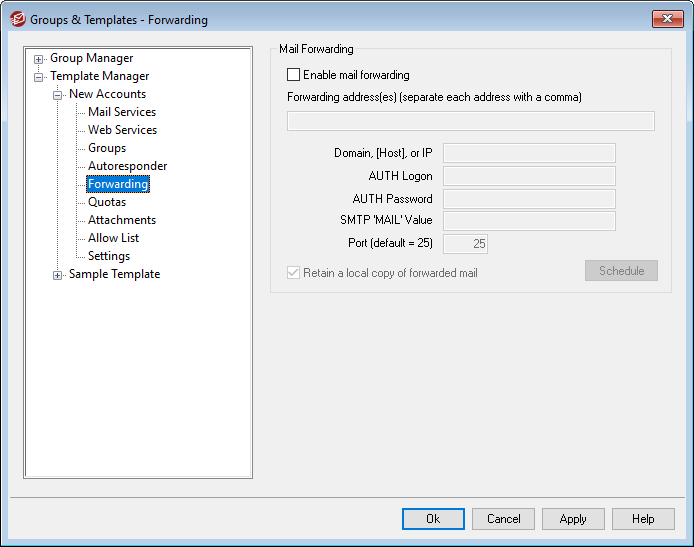Click the Apply button
The image size is (694, 547).
pyautogui.click(x=573, y=519)
